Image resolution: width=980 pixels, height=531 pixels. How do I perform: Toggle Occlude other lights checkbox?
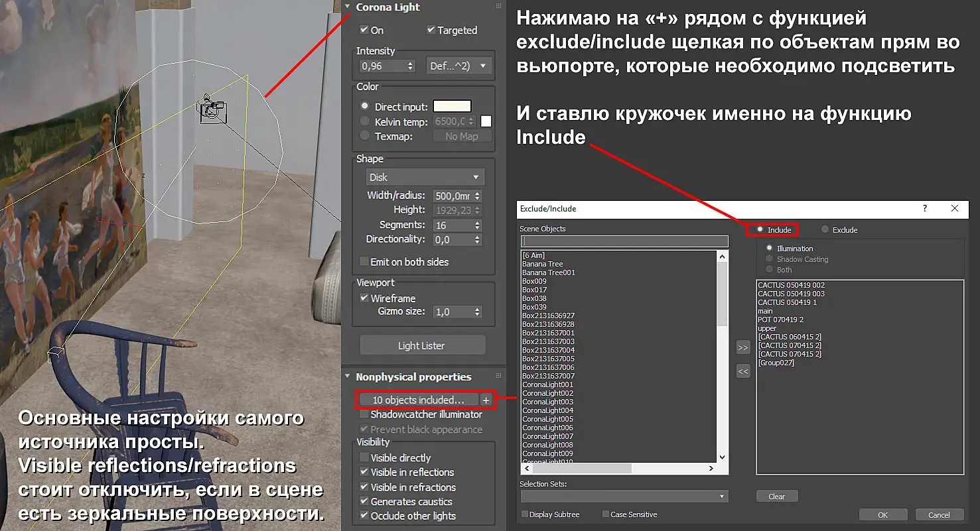364,516
